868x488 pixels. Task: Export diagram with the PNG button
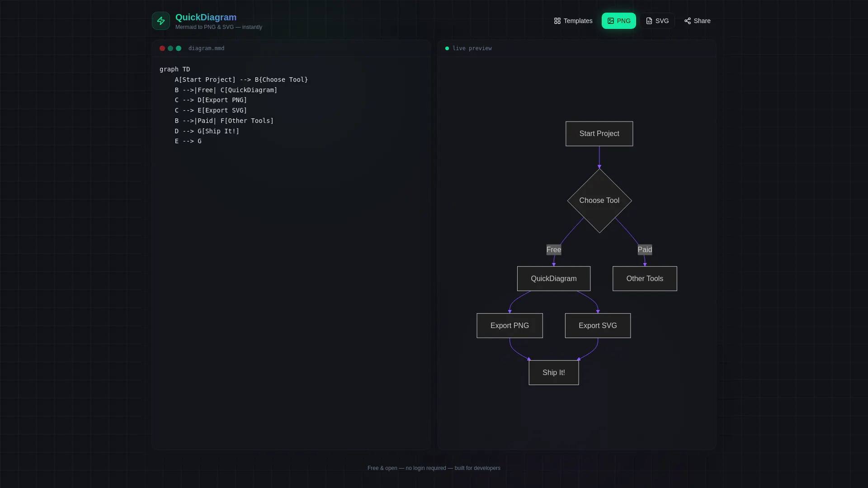(618, 21)
